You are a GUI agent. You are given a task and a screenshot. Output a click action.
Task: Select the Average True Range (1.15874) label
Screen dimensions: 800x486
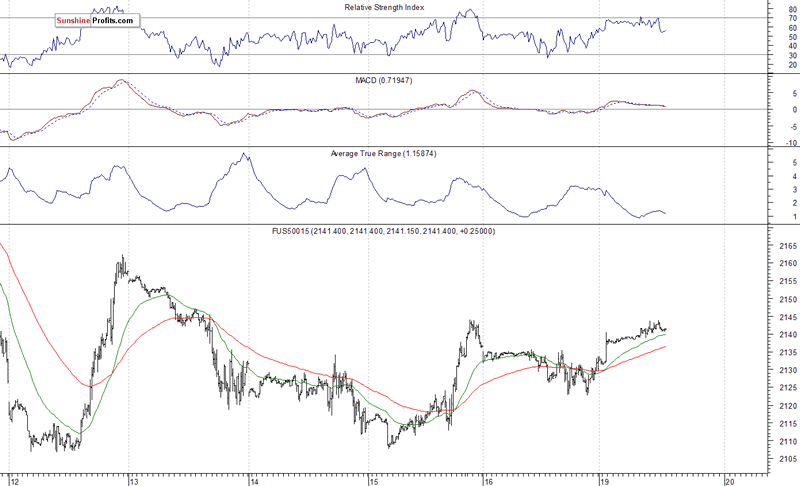(x=383, y=153)
